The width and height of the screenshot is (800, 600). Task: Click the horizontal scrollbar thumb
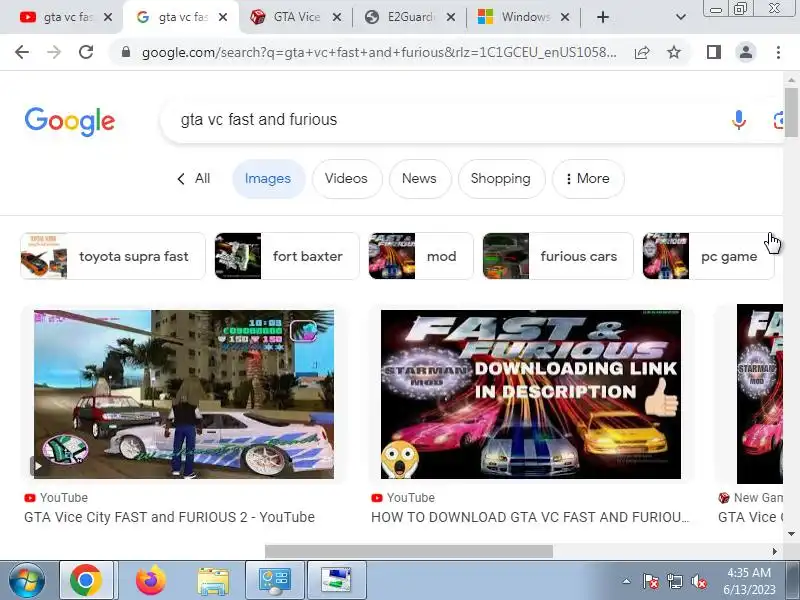pyautogui.click(x=409, y=552)
